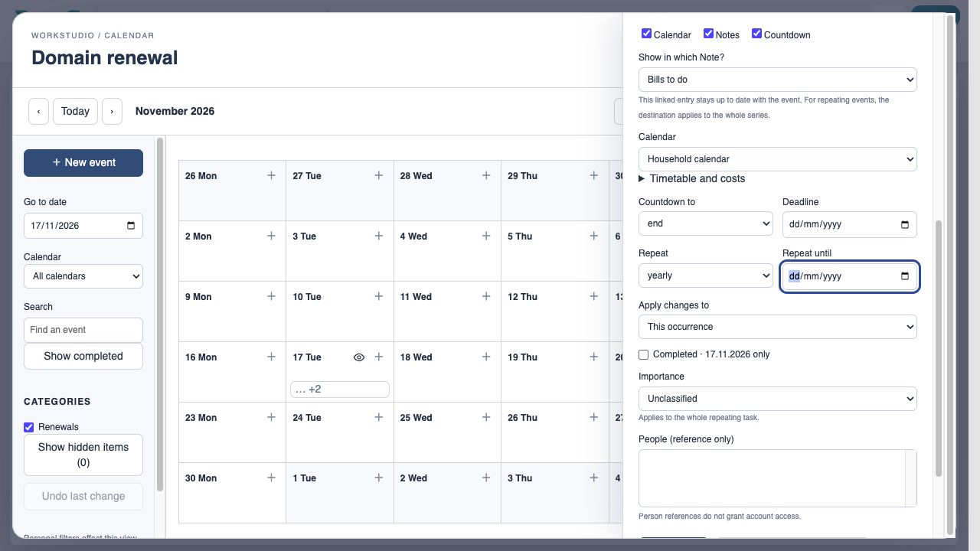Open the Importance dropdown
The image size is (980, 551).
point(777,399)
